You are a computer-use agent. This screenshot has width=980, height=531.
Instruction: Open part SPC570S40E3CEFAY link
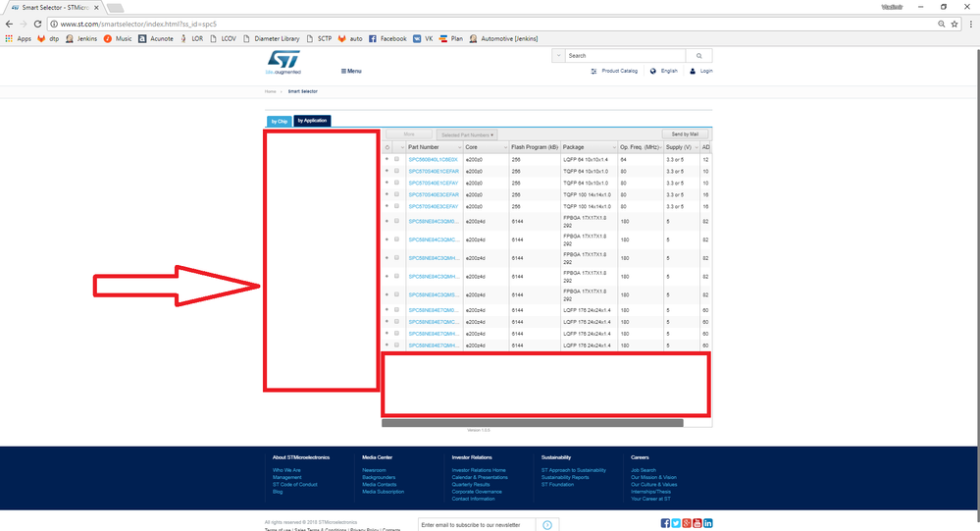pyautogui.click(x=434, y=206)
